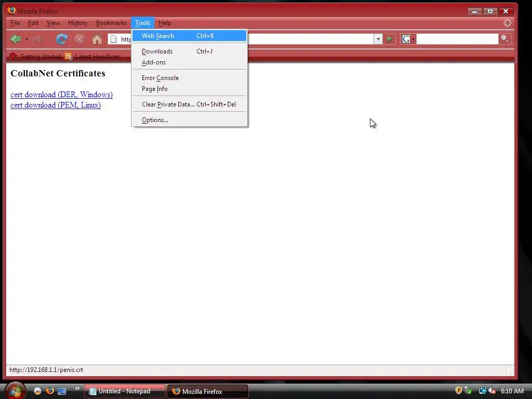
Task: Follow cert download (DER, Windows) link
Action: coord(61,95)
